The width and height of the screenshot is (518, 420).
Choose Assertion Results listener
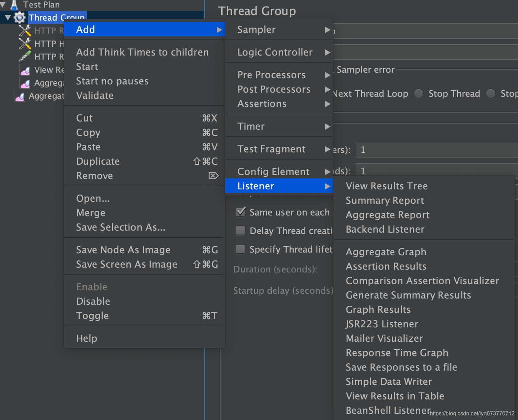coord(424,266)
